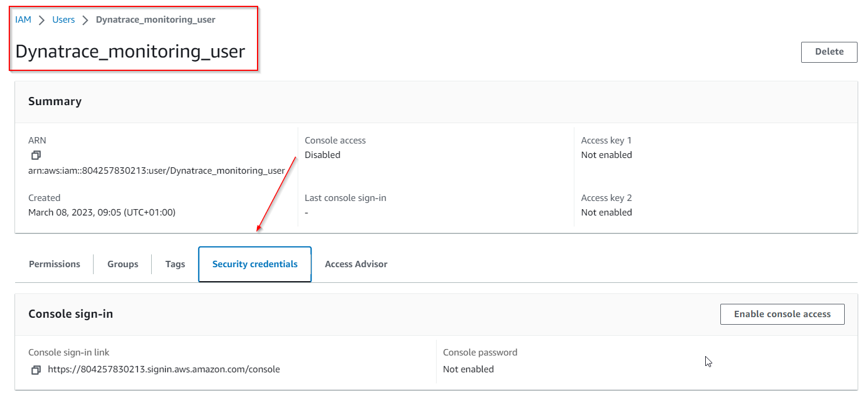
Task: Open the Users breadcrumb link
Action: click(63, 20)
